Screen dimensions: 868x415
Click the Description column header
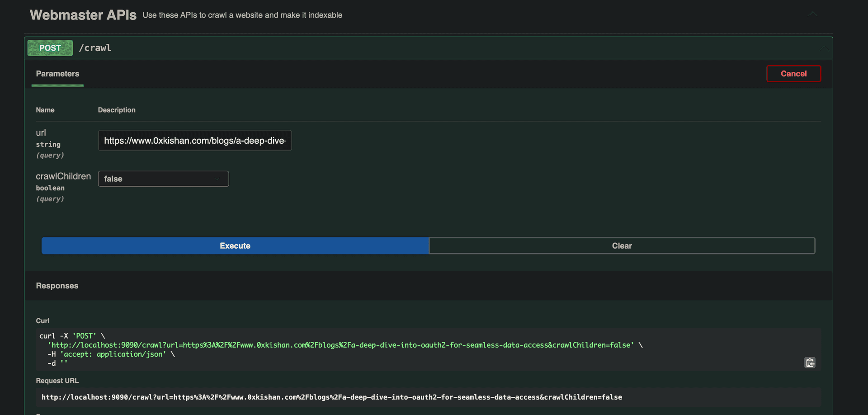coord(117,109)
